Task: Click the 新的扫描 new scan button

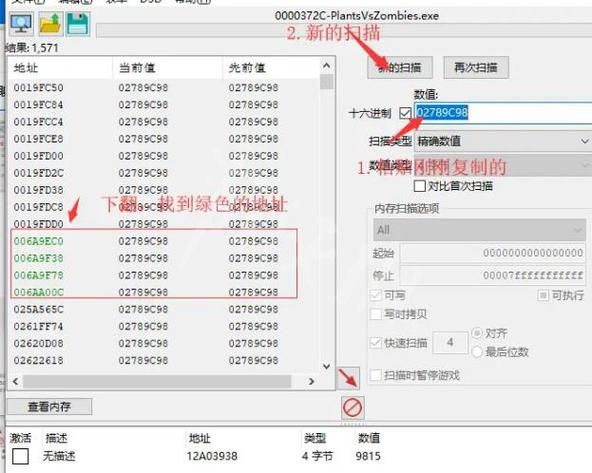Action: 400,68
